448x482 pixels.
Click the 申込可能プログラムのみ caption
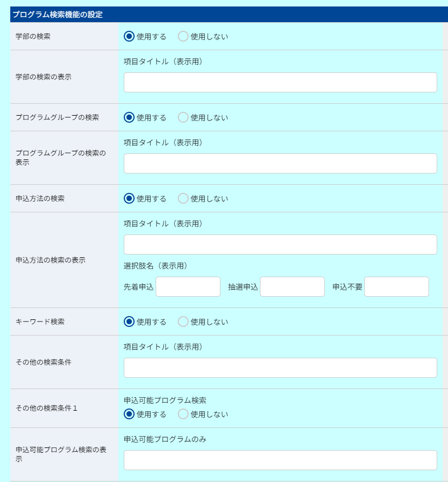(165, 439)
